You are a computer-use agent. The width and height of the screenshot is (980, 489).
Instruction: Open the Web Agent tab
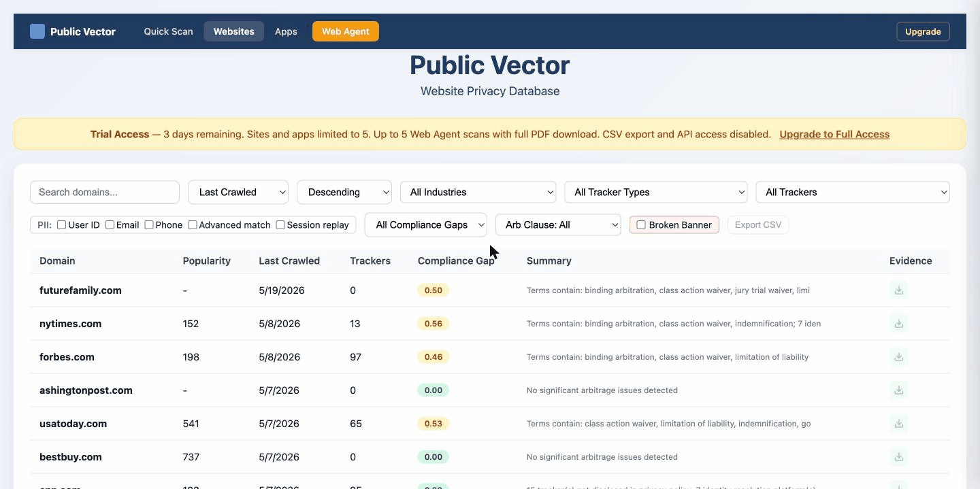(346, 31)
